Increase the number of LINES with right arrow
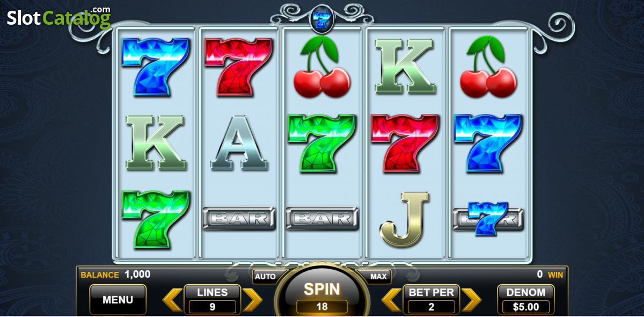 [252, 299]
